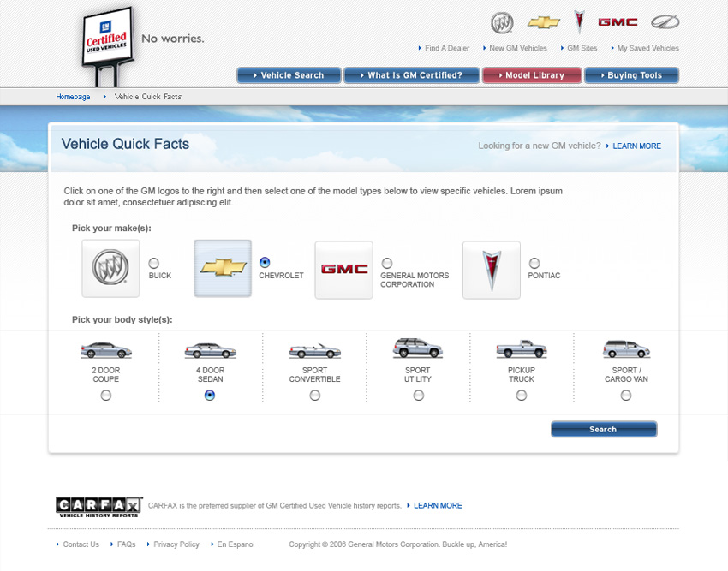Choose the Pickup Truck radio button
Viewport: 728px width, 571px height.
click(522, 395)
